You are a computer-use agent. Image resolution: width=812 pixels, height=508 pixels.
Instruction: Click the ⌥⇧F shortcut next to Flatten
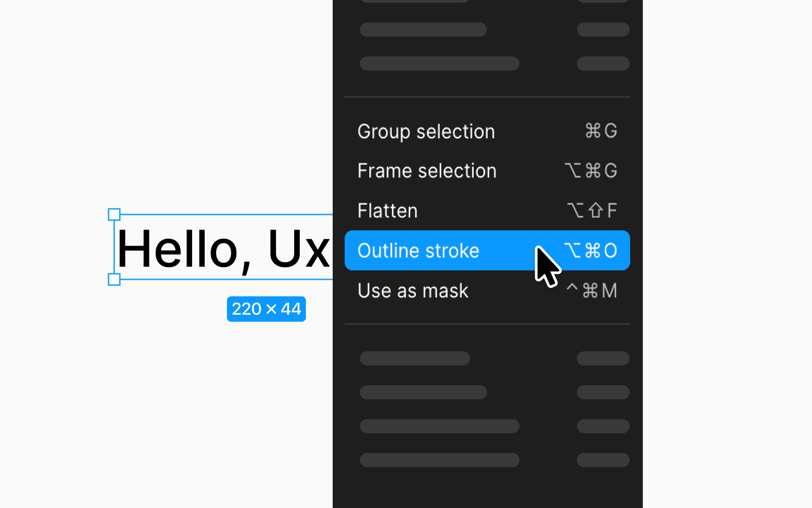(592, 210)
